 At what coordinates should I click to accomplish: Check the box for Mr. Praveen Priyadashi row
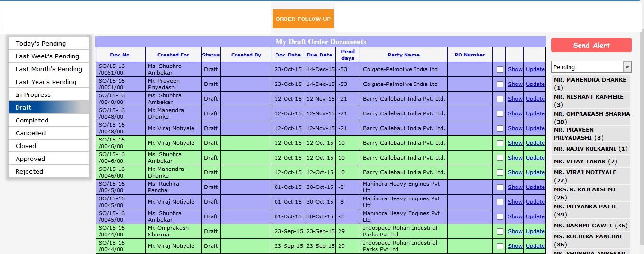tap(499, 84)
